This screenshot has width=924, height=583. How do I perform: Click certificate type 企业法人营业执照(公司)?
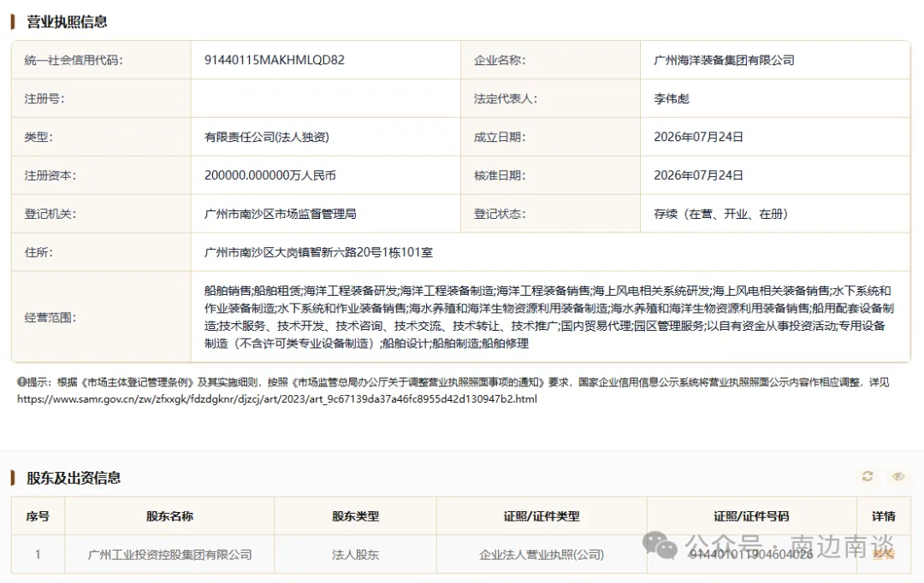click(542, 554)
